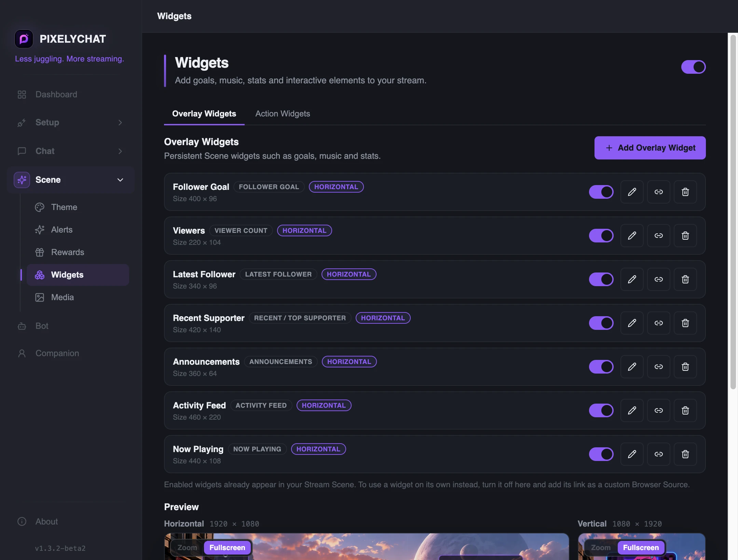Edit the Viewers widget
Viewport: 738px width, 560px height.
click(632, 236)
